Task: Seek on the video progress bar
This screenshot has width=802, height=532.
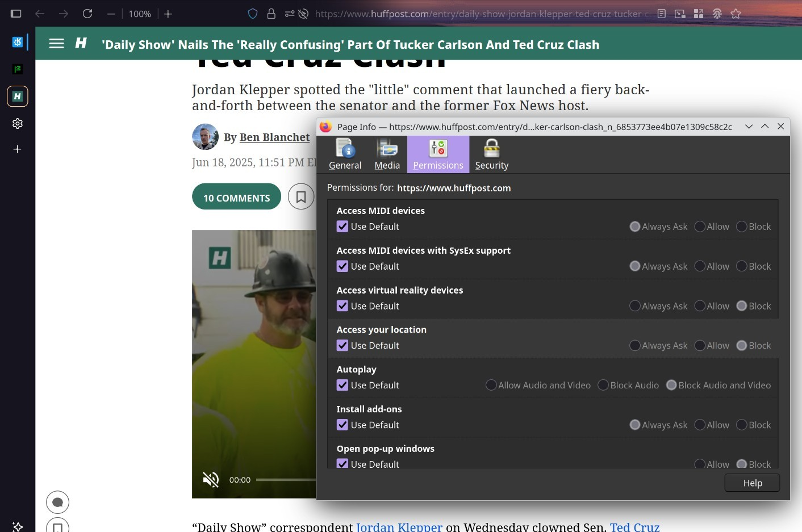Action: (286, 480)
